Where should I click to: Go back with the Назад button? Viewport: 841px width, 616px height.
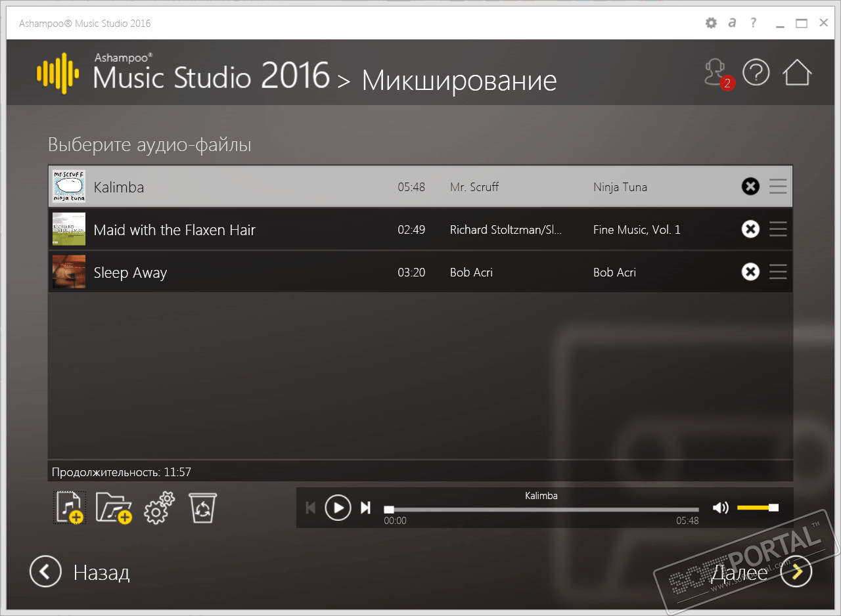pyautogui.click(x=80, y=572)
